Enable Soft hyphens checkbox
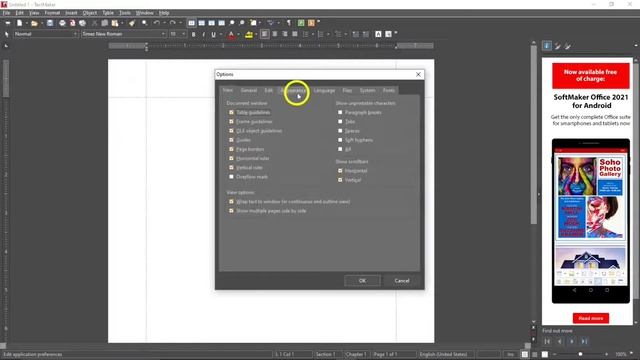Screen dimensions: 640x360 pyautogui.click(x=340, y=140)
